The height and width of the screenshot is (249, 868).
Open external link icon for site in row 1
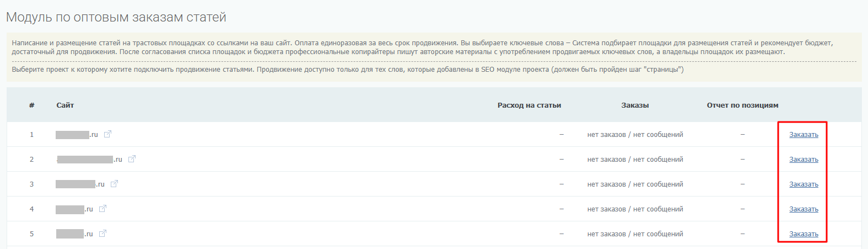pyautogui.click(x=107, y=134)
